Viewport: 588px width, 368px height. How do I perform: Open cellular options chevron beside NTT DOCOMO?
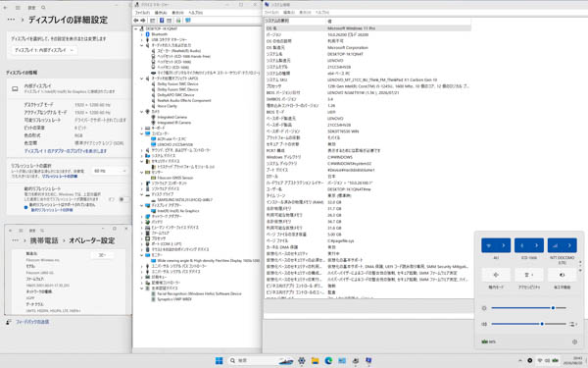click(569, 245)
